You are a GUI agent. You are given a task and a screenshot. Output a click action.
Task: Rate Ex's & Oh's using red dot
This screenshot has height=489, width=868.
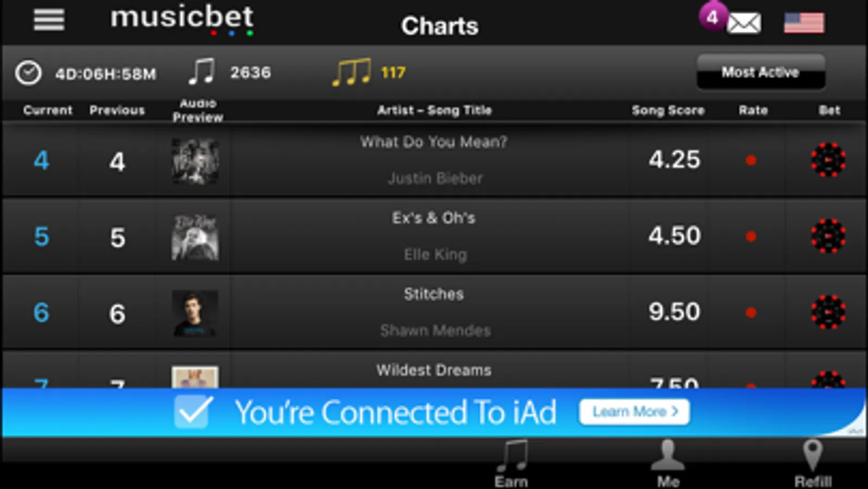[751, 236]
